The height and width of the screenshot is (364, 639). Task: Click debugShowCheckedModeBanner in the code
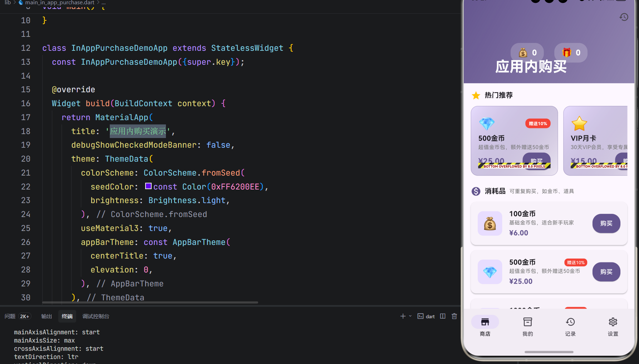(134, 145)
